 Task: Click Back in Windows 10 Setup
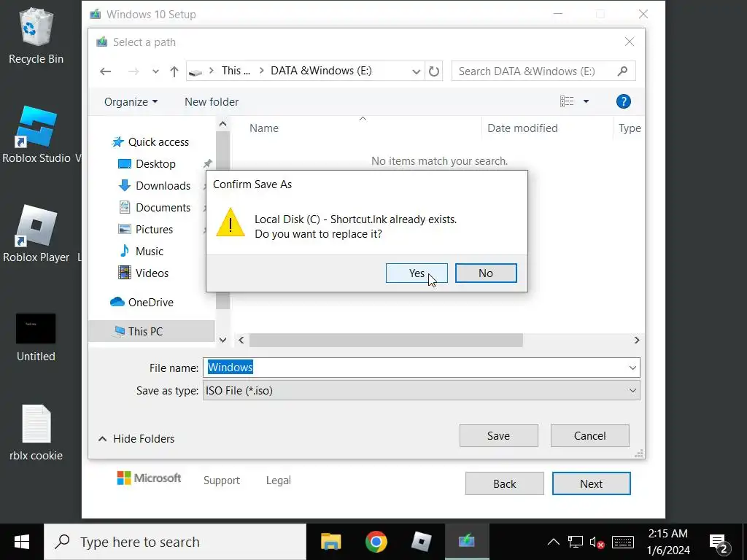505,484
